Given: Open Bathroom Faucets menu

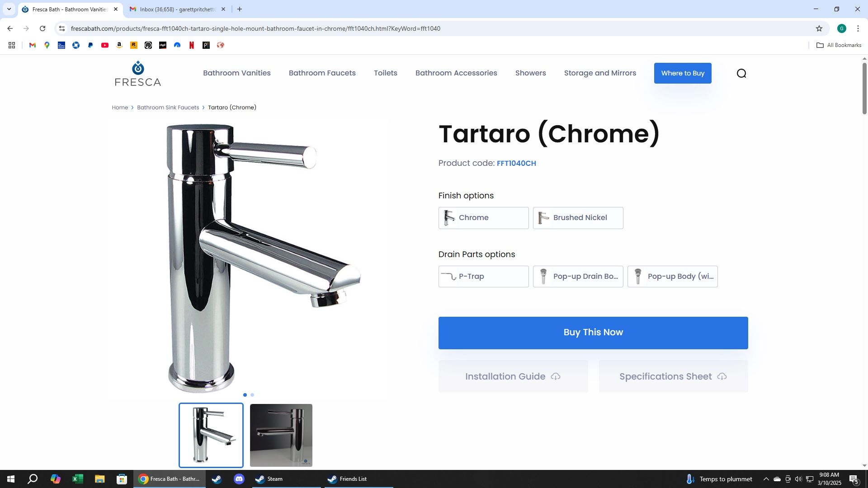Looking at the screenshot, I should [x=322, y=73].
